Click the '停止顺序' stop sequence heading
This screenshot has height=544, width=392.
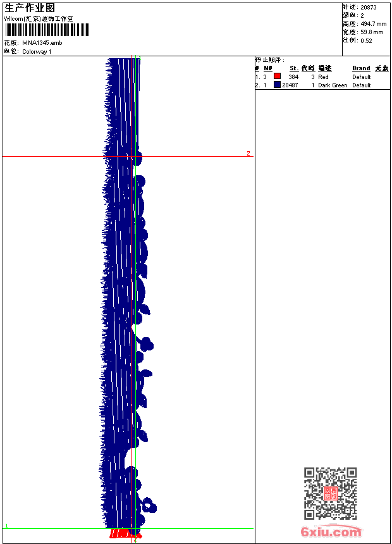[x=270, y=60]
